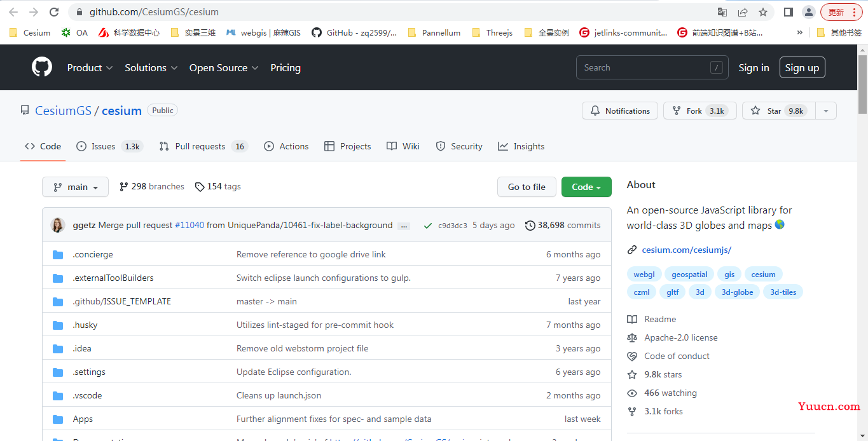The width and height of the screenshot is (868, 441).
Task: Open the Star list dropdown arrow
Action: click(x=826, y=111)
